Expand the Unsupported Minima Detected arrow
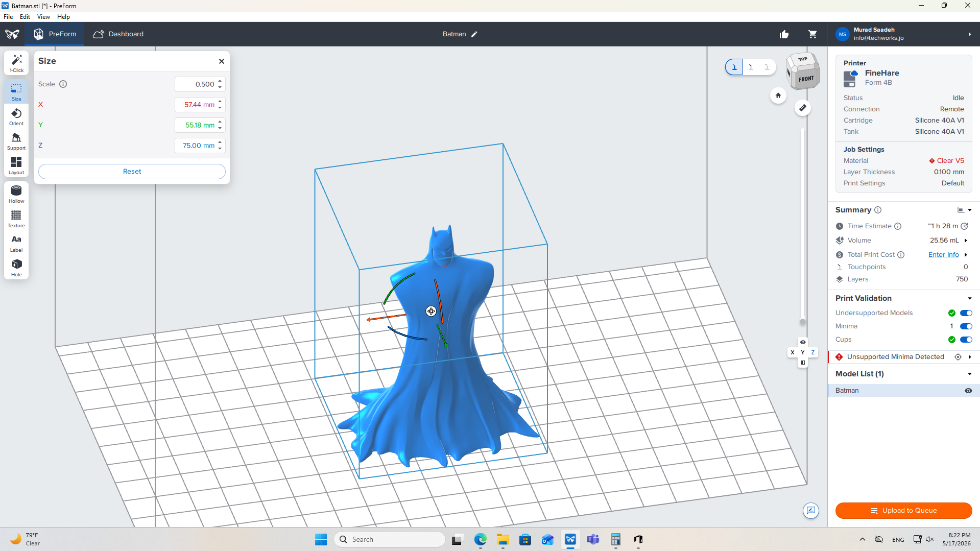 pyautogui.click(x=969, y=357)
